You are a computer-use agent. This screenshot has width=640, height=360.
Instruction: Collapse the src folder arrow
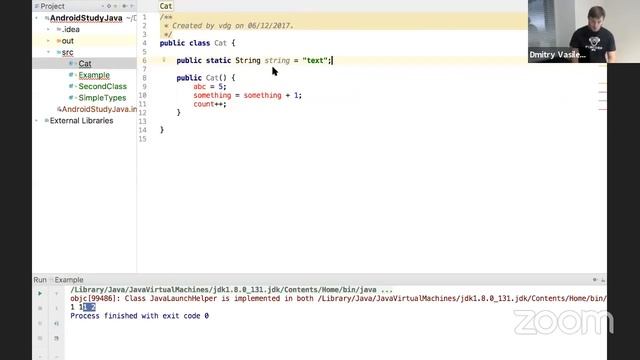pos(49,52)
